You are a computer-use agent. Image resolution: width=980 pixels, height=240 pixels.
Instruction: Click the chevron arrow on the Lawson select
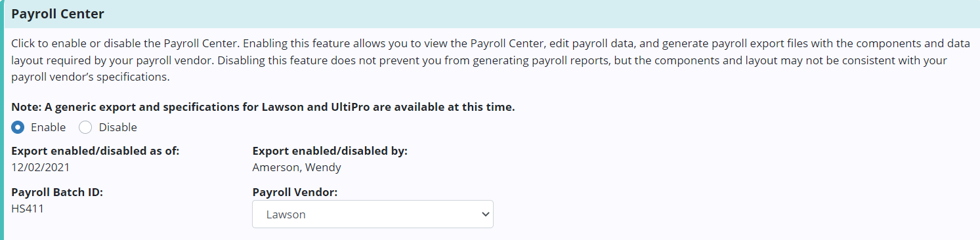click(485, 214)
